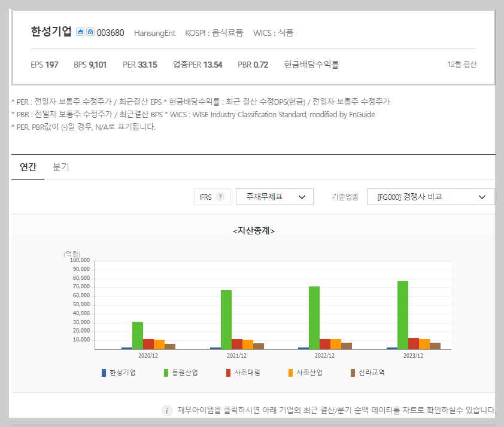Click the 동원산업 green bar for 2020/12
The width and height of the screenshot is (504, 427).
(x=138, y=335)
